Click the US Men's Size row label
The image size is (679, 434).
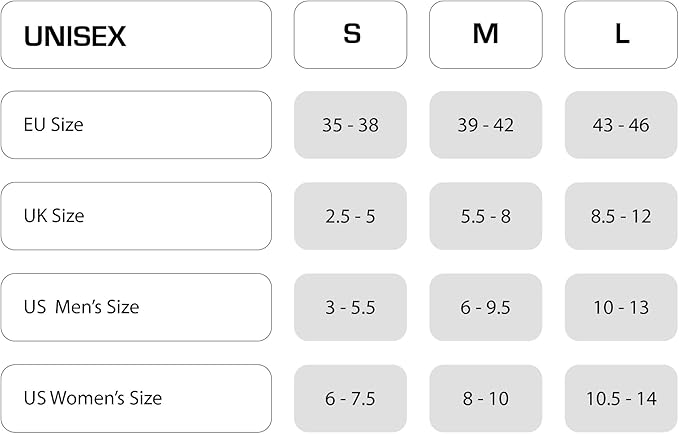136,307
